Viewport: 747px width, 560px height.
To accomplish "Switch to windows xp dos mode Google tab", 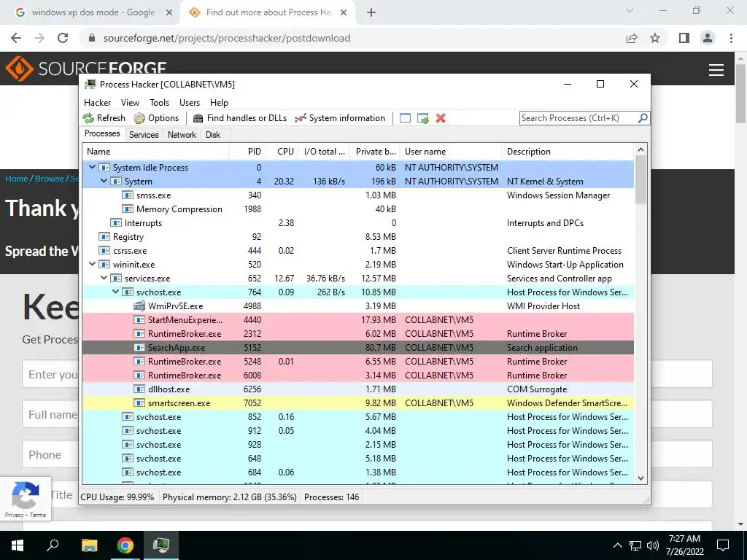I will click(x=93, y=12).
